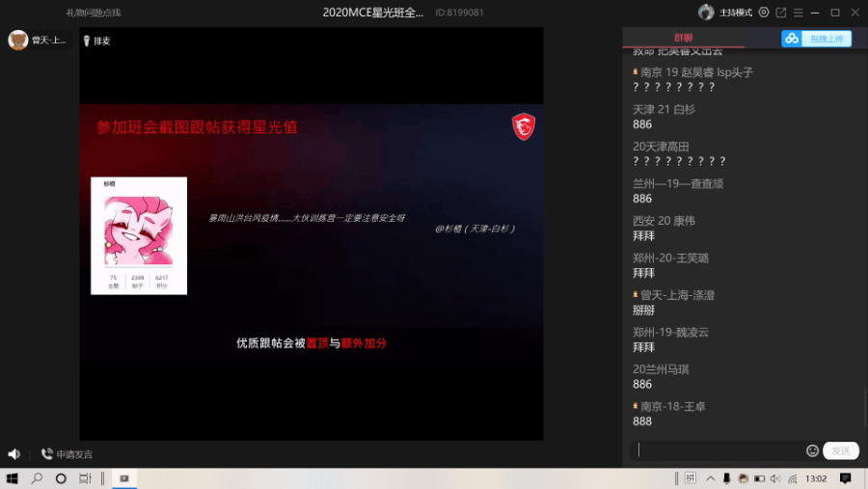Open the hamburger menu in title bar
This screenshot has height=489, width=868.
[798, 13]
